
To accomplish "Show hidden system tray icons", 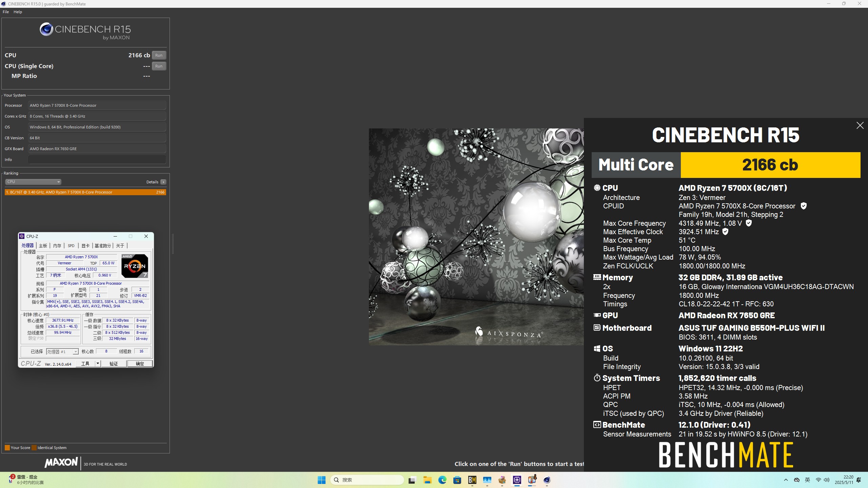I will [x=786, y=480].
